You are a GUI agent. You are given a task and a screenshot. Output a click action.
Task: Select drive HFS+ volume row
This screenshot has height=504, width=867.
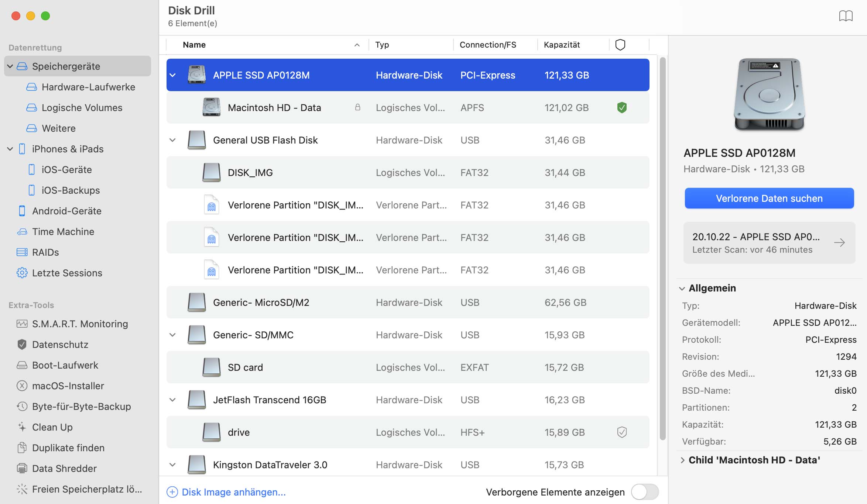click(408, 432)
